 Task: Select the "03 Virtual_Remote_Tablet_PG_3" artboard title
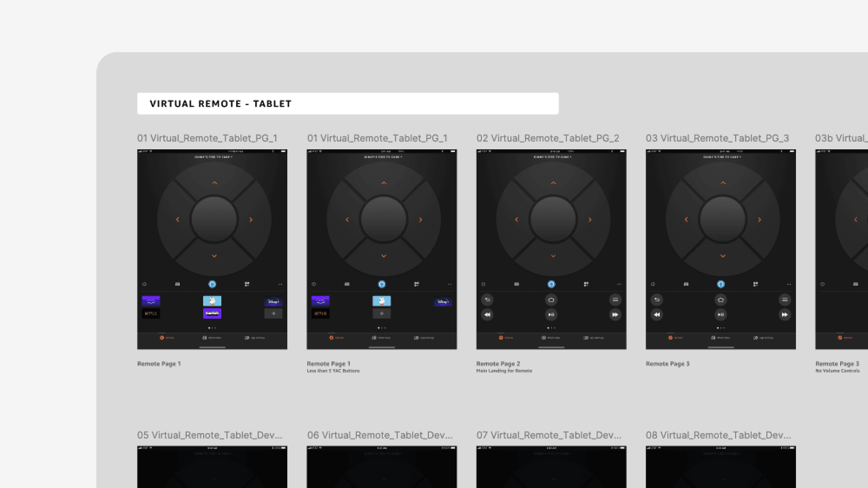click(717, 138)
